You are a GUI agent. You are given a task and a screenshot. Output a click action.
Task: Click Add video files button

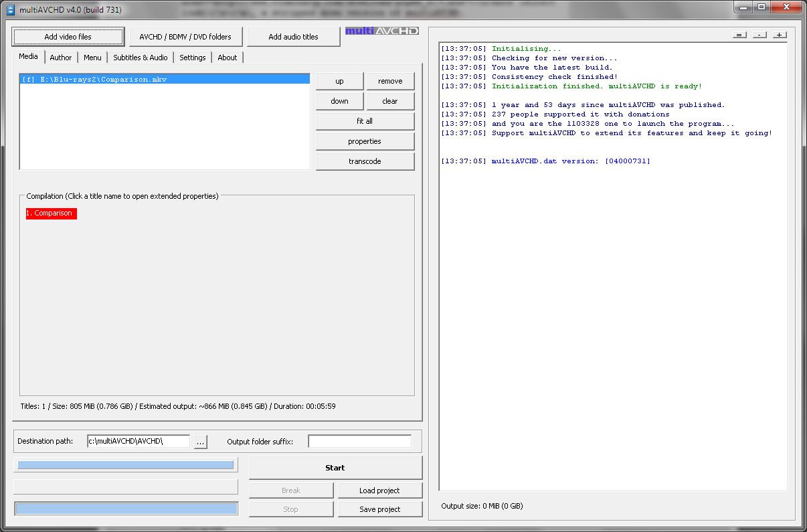coord(68,37)
